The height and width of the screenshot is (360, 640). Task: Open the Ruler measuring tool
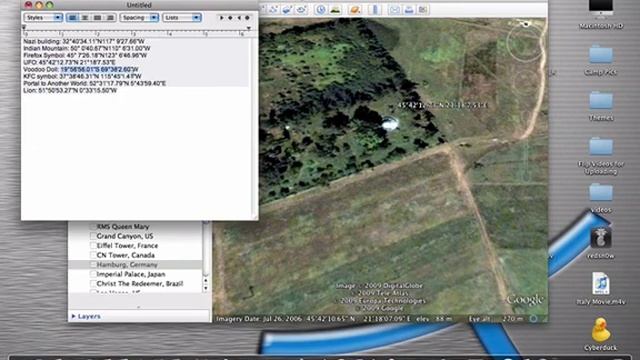point(375,10)
